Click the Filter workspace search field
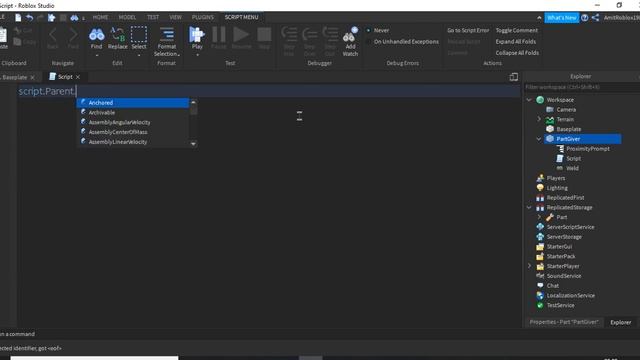Image resolution: width=640 pixels, height=360 pixels. click(582, 87)
